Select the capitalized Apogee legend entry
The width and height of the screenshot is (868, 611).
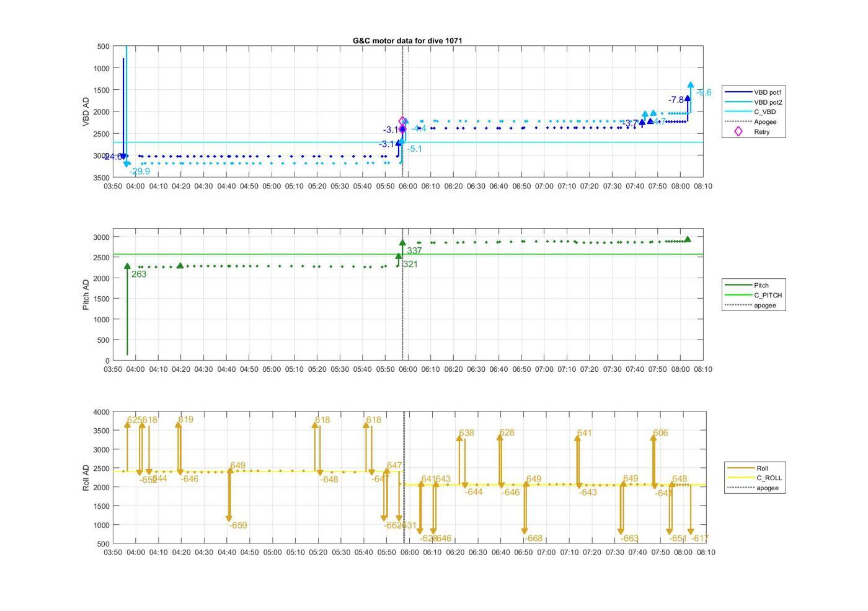tap(765, 122)
